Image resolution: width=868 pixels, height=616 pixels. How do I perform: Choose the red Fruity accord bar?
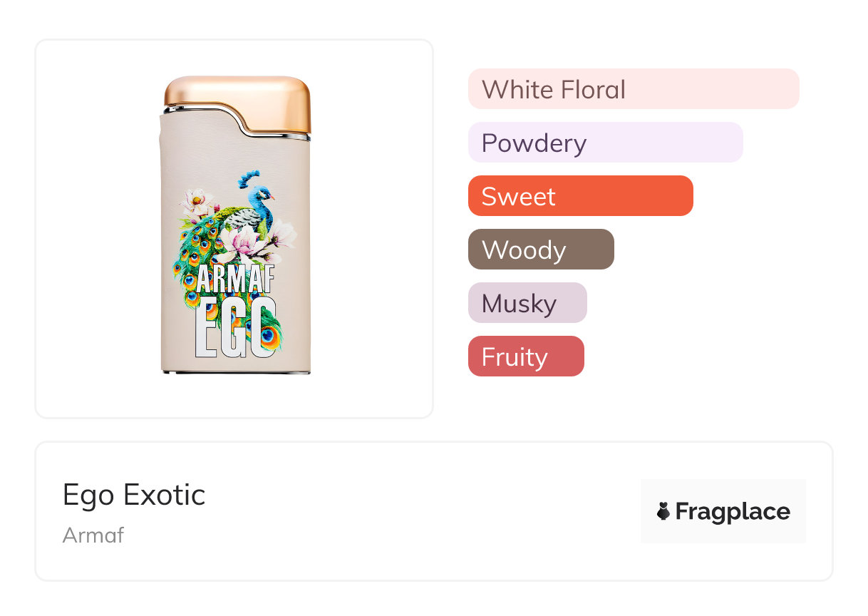click(x=525, y=356)
